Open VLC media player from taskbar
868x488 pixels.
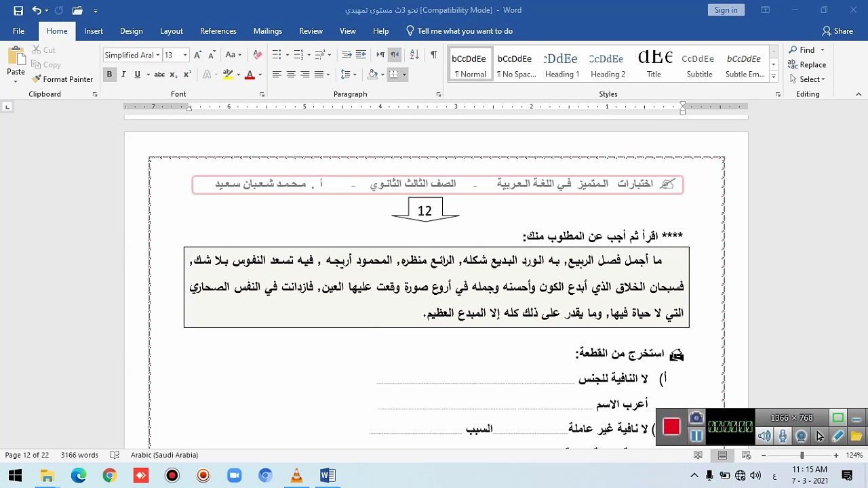[x=296, y=475]
